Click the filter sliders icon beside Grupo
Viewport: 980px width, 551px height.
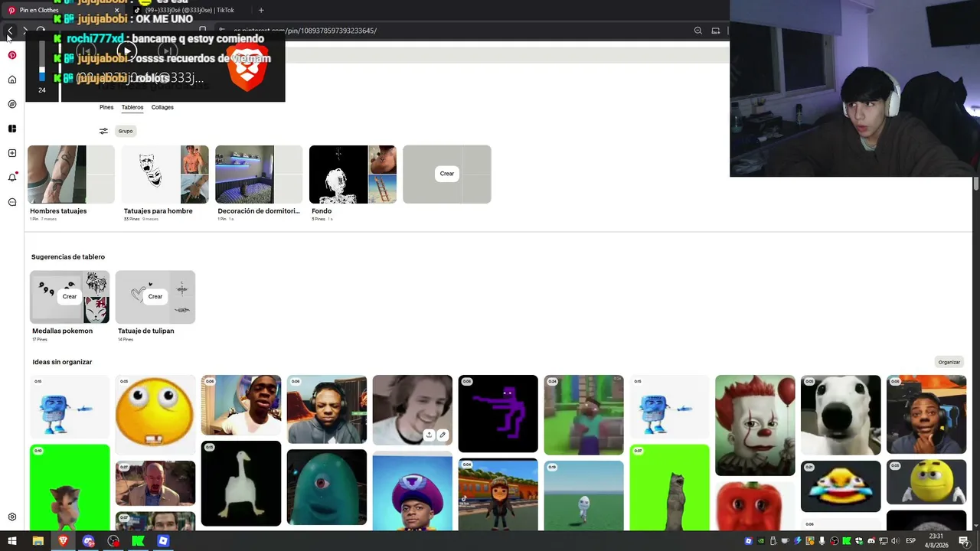(103, 131)
